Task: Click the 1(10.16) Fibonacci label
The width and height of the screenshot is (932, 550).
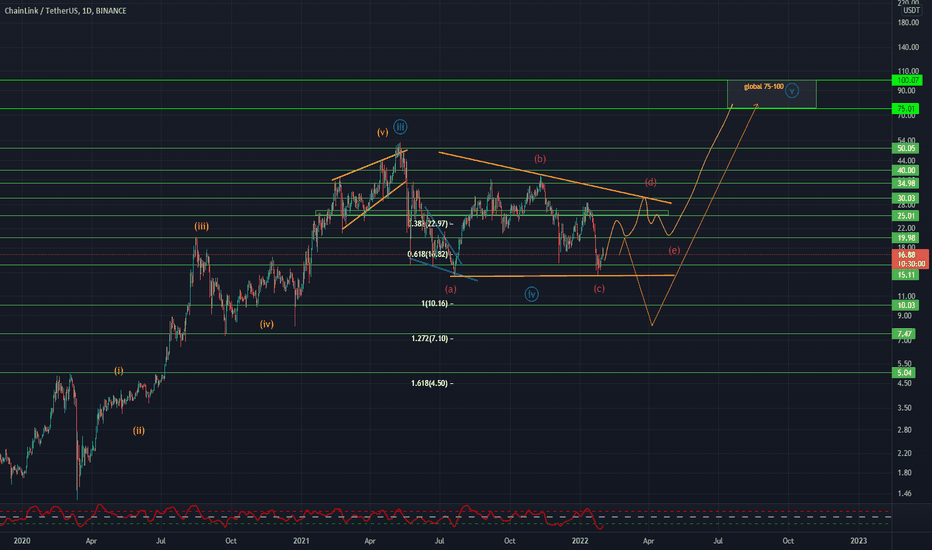Action: coord(434,304)
